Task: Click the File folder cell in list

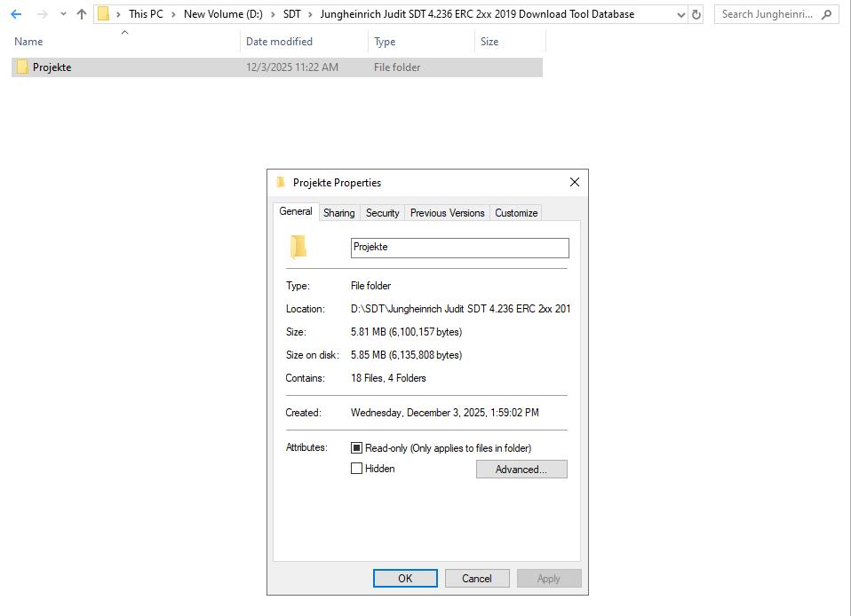Action: click(x=397, y=67)
